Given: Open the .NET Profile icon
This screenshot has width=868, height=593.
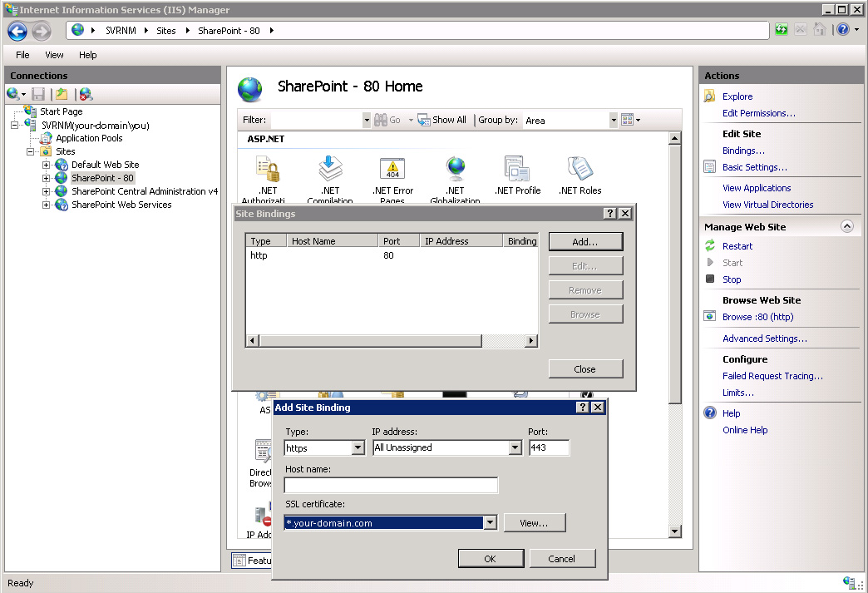Looking at the screenshot, I should (517, 169).
